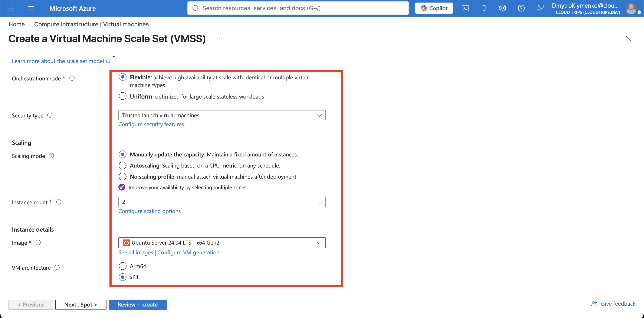The image size is (644, 318).
Task: Open the Image dropdown
Action: (222, 243)
